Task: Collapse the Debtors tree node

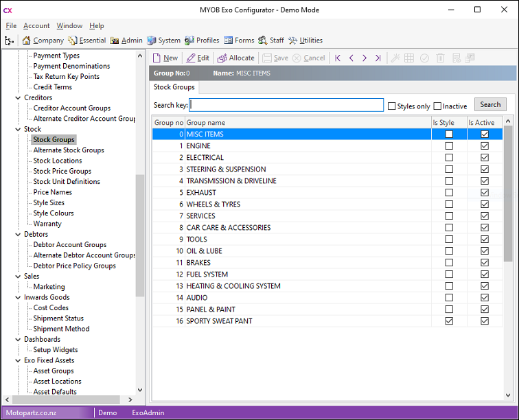Action: click(x=18, y=234)
